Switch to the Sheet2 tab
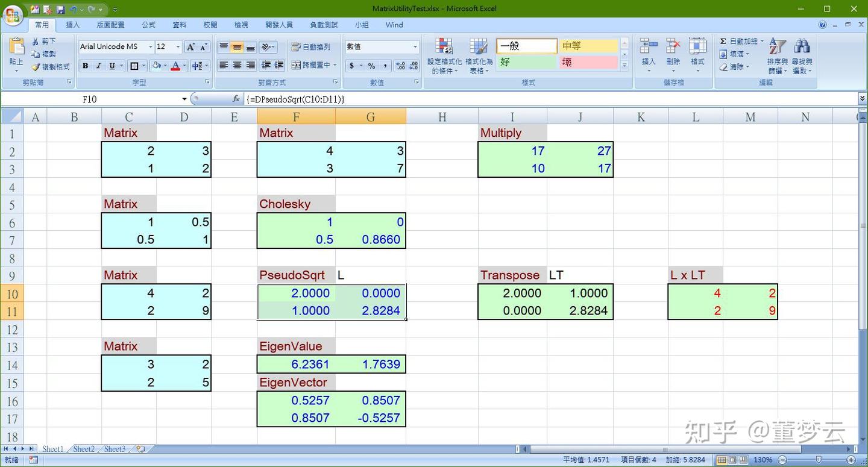Image resolution: width=868 pixels, height=467 pixels. click(x=84, y=449)
